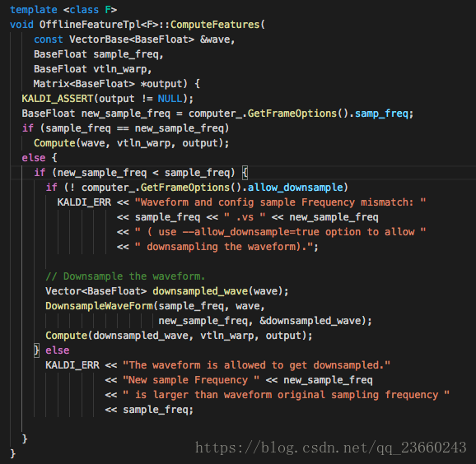The width and height of the screenshot is (476, 464).
Task: Click the '&wave,' parameter
Action: tap(217, 39)
